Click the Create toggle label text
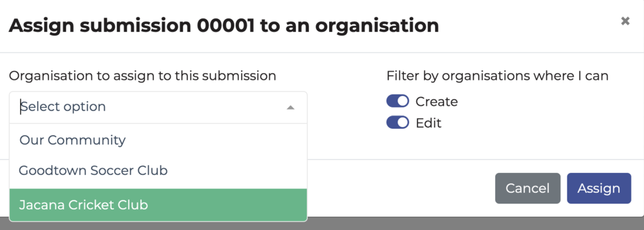Screen dimensions: 644x230 (x=436, y=101)
